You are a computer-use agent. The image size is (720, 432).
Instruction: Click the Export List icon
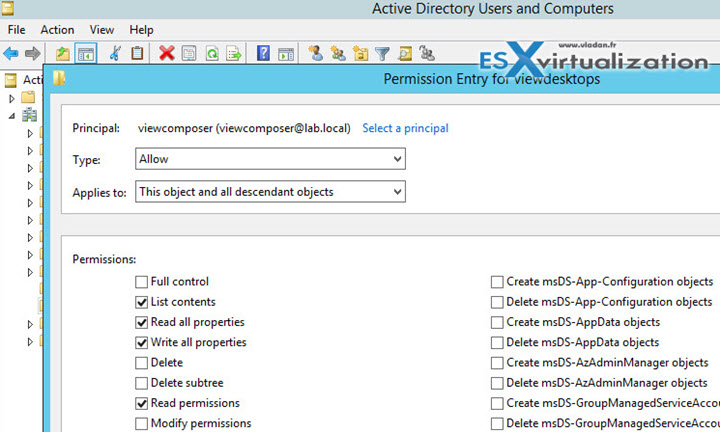234,53
